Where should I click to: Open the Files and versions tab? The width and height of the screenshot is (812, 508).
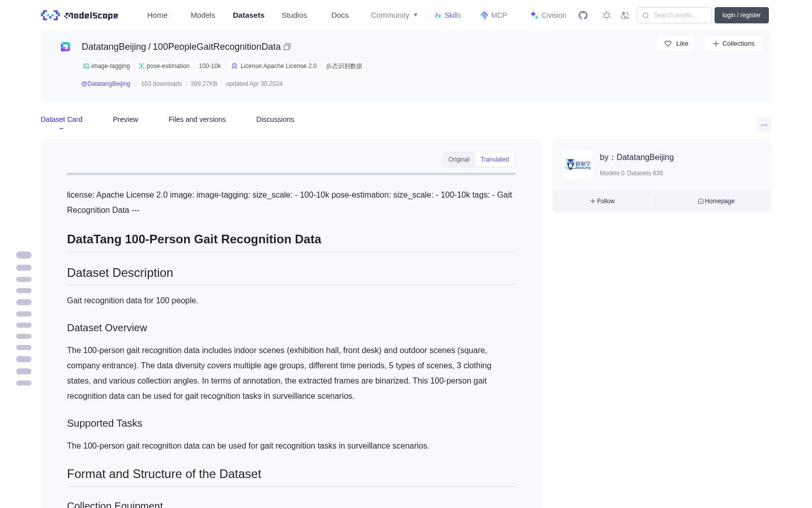click(x=197, y=119)
